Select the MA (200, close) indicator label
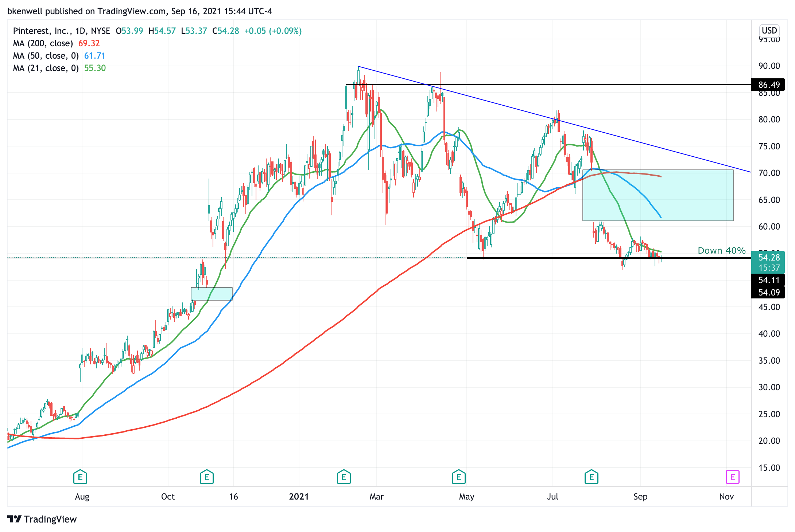 [x=43, y=43]
